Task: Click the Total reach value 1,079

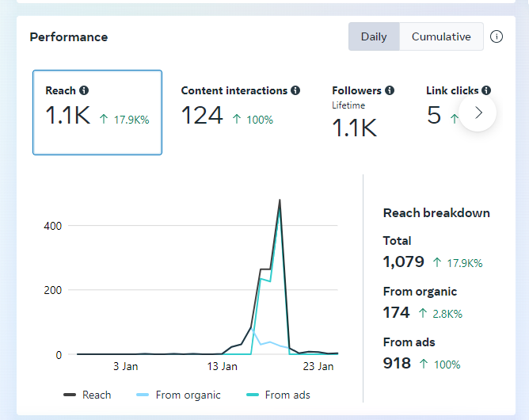Action: [403, 262]
